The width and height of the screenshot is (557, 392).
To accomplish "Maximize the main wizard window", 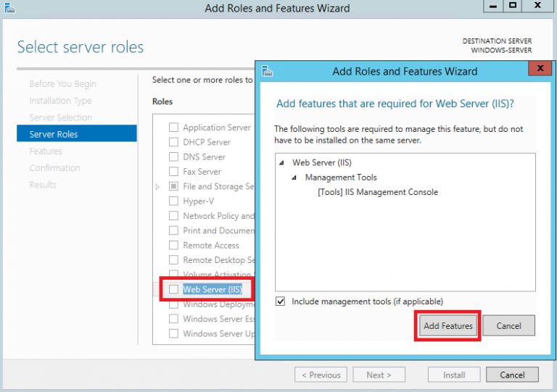I will [512, 6].
